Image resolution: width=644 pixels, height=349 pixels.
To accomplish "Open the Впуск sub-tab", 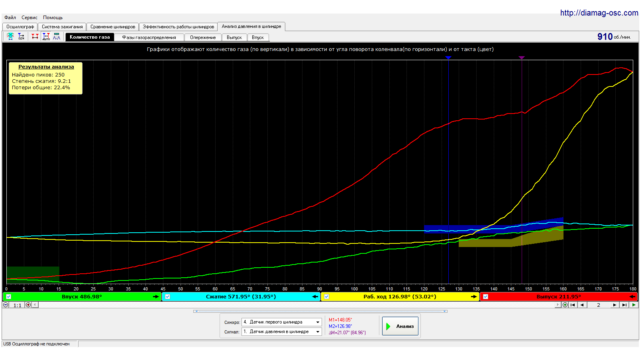I will (258, 37).
